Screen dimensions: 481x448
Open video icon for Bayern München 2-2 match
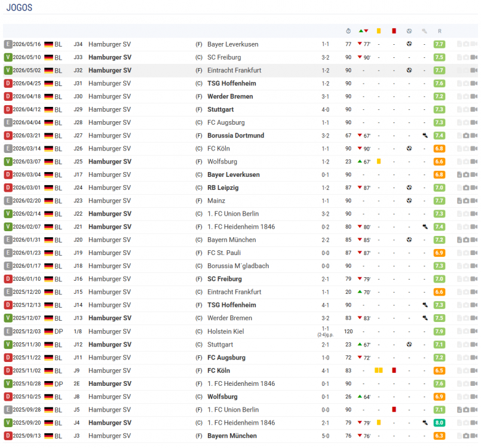(474, 240)
